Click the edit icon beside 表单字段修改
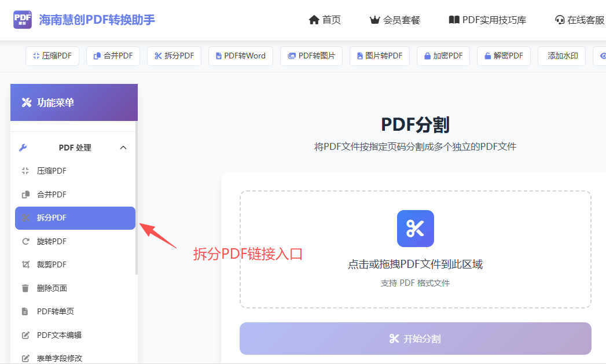 [25, 359]
